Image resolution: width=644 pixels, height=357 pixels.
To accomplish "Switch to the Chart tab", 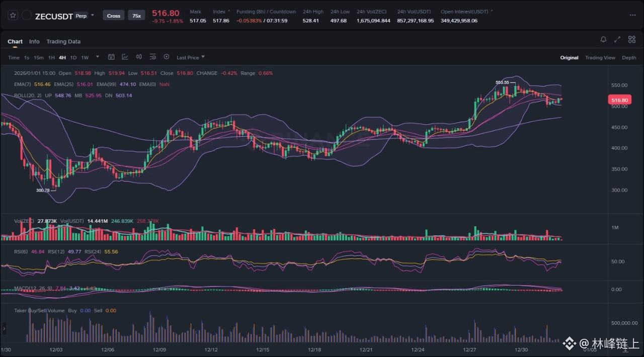I will [x=15, y=42].
